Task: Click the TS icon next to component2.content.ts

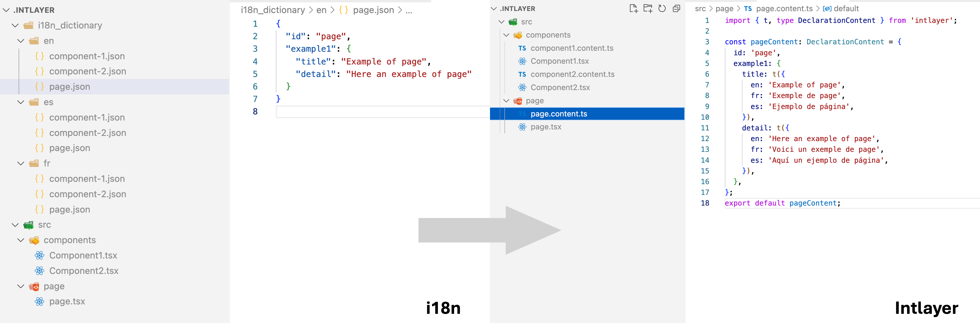Action: click(522, 75)
